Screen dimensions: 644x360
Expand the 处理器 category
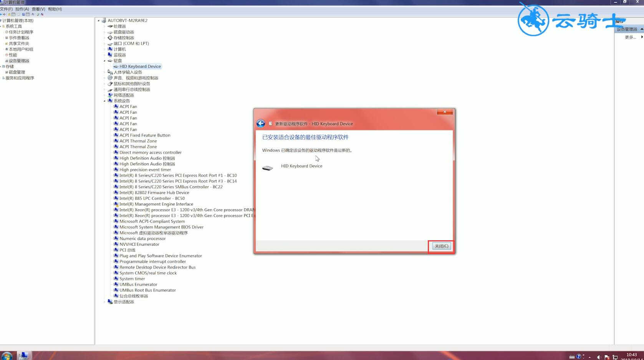click(104, 26)
